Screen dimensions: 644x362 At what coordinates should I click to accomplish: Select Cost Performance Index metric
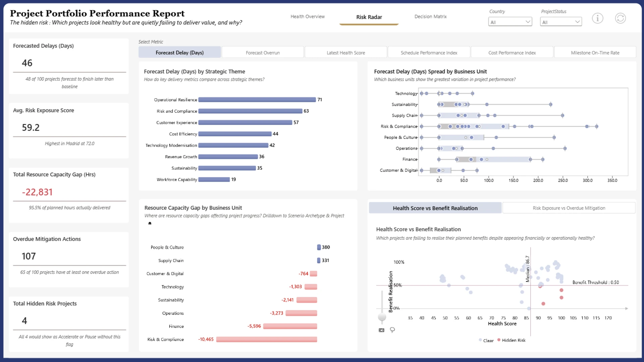(x=512, y=53)
